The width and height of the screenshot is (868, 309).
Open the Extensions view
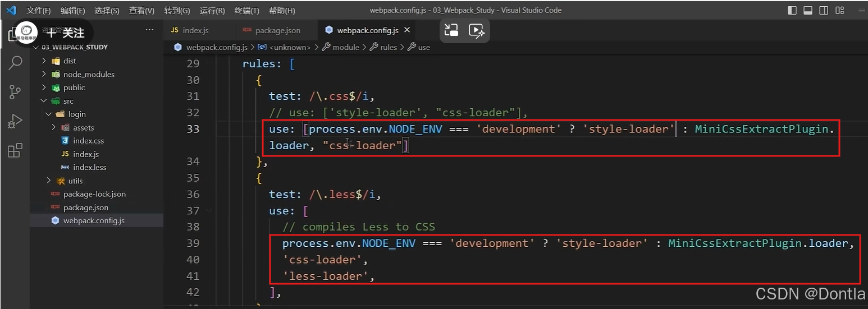[x=15, y=150]
